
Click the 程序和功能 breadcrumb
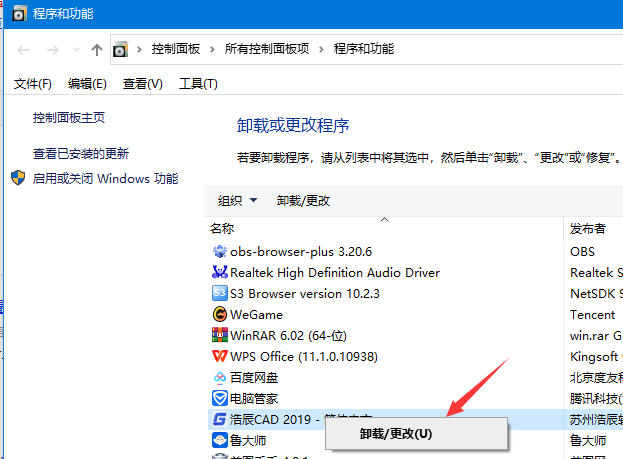pyautogui.click(x=364, y=49)
